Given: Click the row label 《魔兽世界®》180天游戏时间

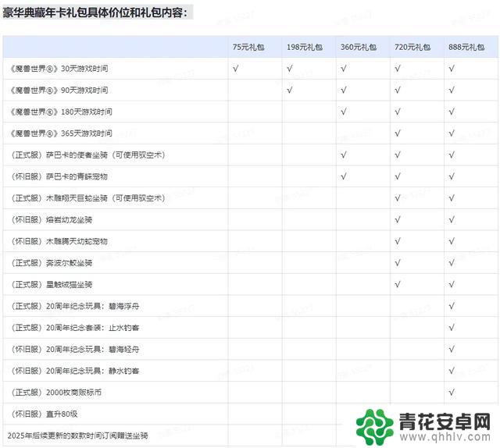Looking at the screenshot, I should (61, 112).
